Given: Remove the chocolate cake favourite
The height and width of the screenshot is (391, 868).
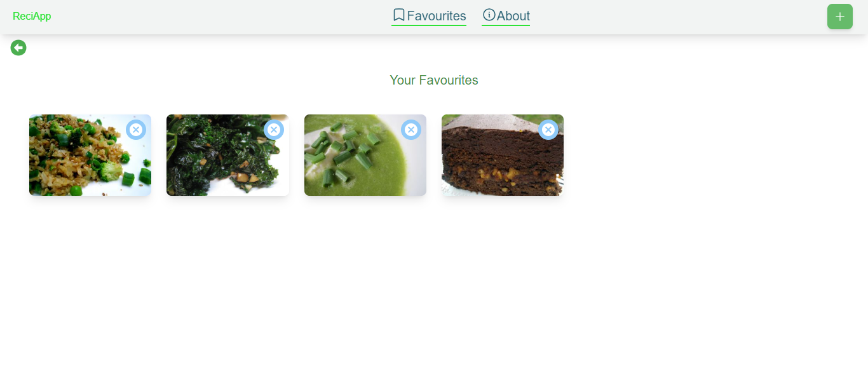Looking at the screenshot, I should click(x=548, y=130).
